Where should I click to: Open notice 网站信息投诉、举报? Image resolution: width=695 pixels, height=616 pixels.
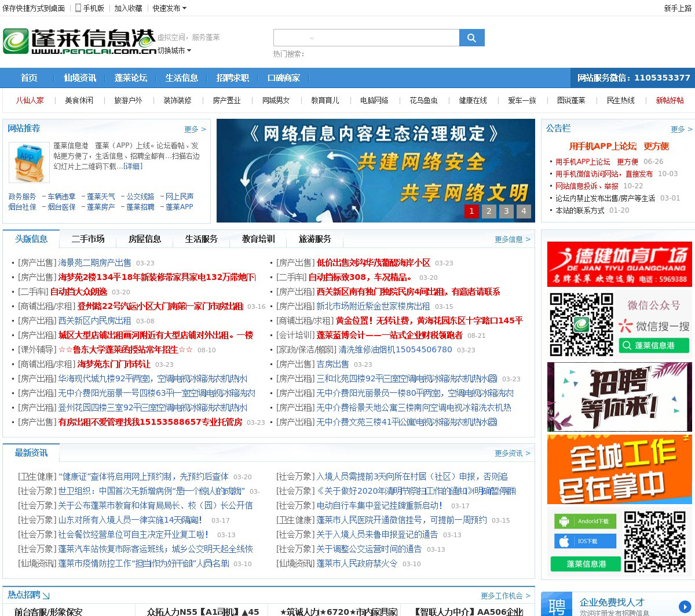(x=587, y=186)
